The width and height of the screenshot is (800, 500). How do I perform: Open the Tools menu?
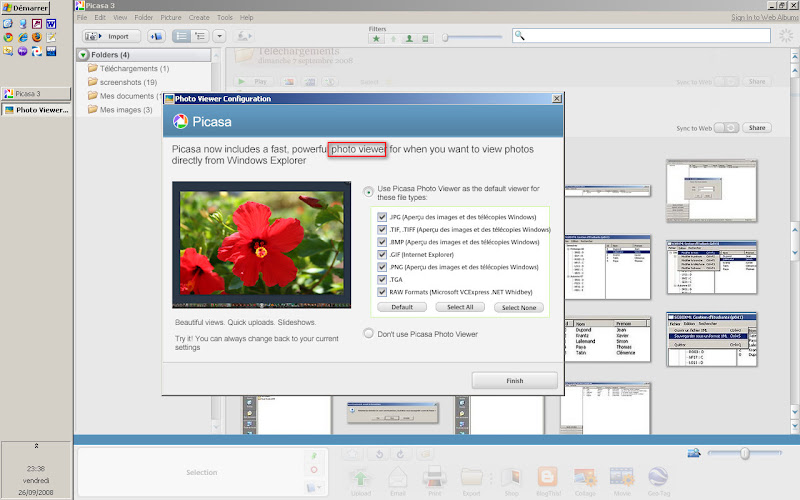224,17
